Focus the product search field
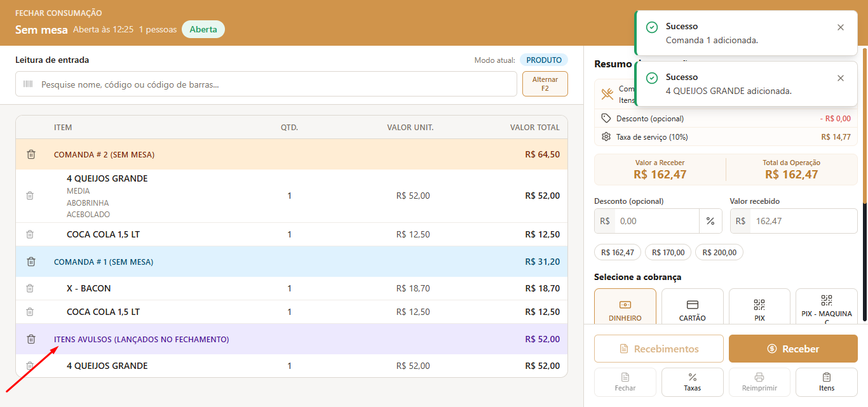 266,84
